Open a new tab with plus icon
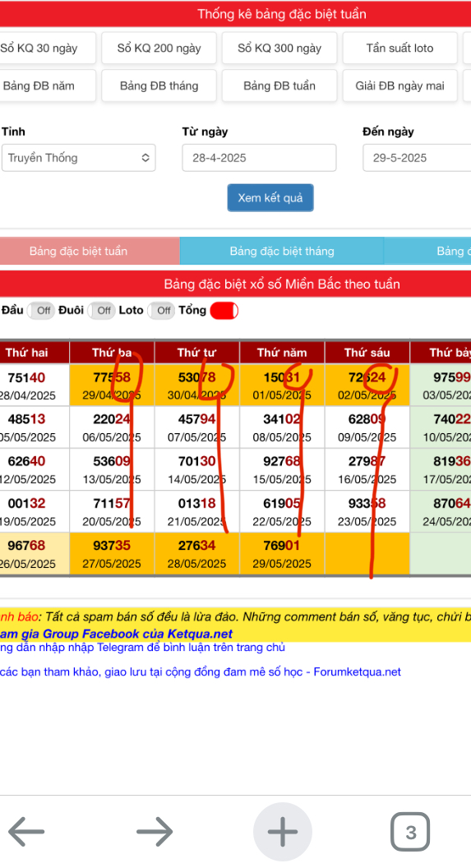Screen dimensions: 471x868 (282, 832)
